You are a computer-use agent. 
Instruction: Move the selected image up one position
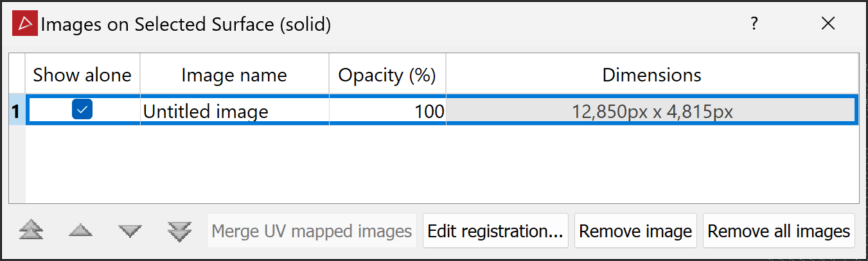[81, 231]
